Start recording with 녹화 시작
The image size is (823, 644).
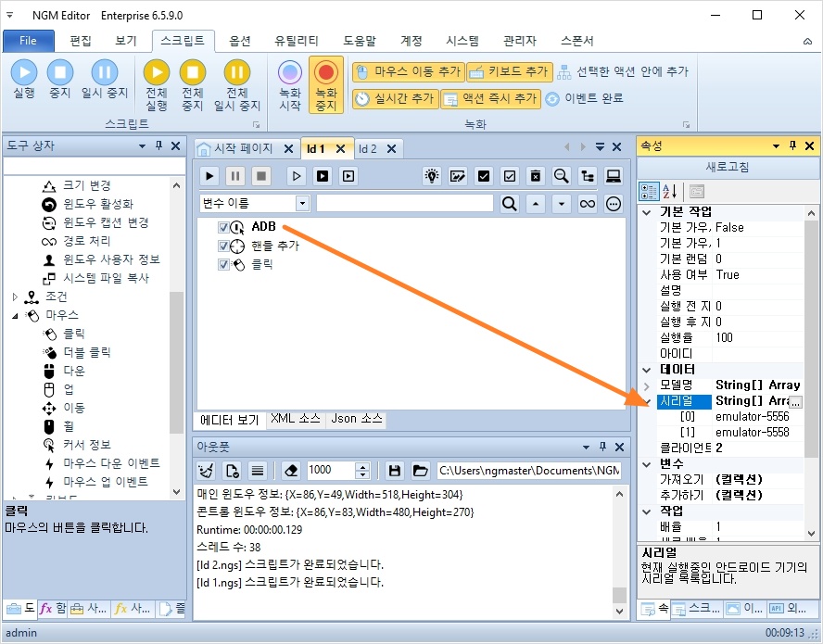click(x=290, y=85)
